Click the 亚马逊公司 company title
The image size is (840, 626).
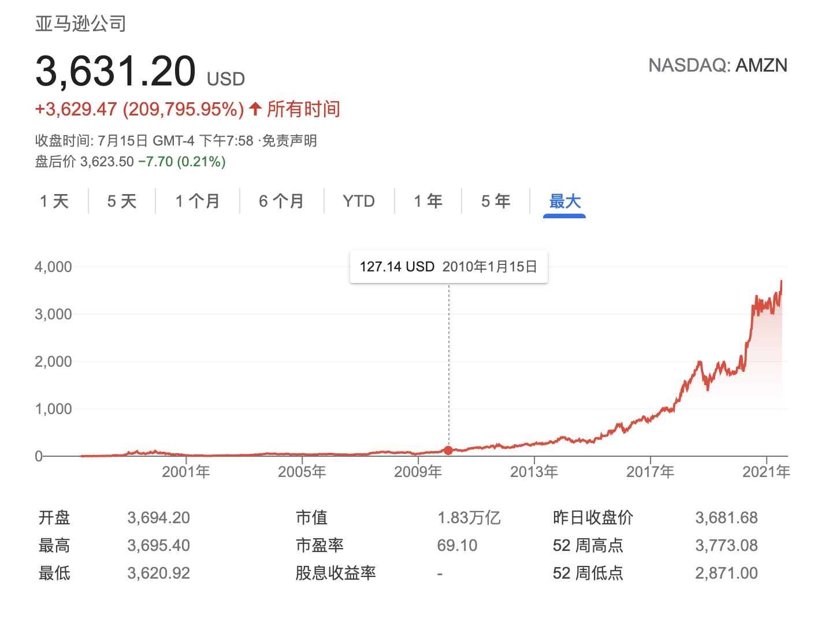pyautogui.click(x=81, y=24)
